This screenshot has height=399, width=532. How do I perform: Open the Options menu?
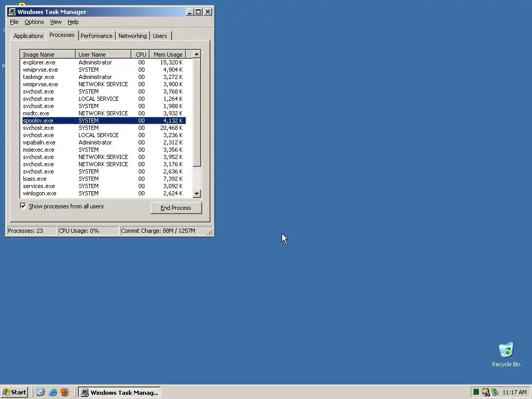coord(34,22)
